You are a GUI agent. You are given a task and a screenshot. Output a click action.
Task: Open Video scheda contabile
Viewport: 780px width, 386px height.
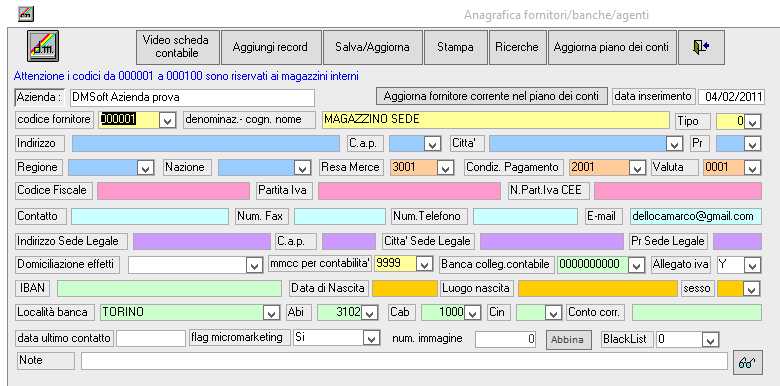(x=178, y=47)
